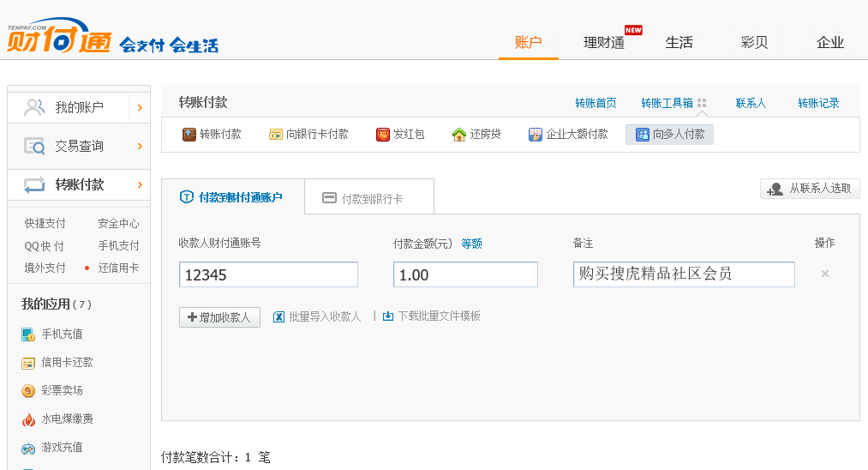Open the 转账工具箱 grid dropdown
This screenshot has height=470, width=868.
(x=702, y=104)
